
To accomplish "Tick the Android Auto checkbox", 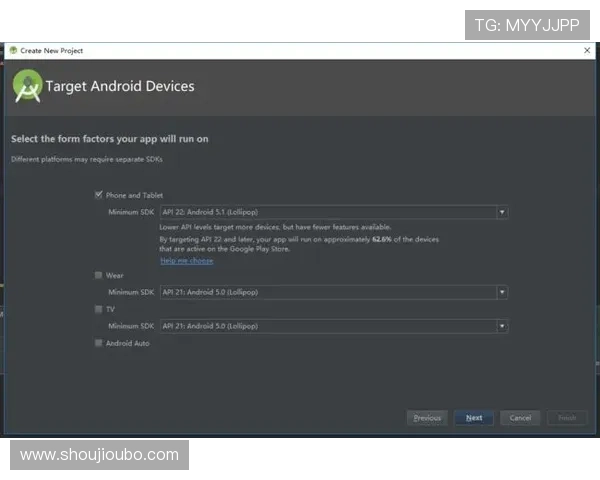I will pos(98,343).
